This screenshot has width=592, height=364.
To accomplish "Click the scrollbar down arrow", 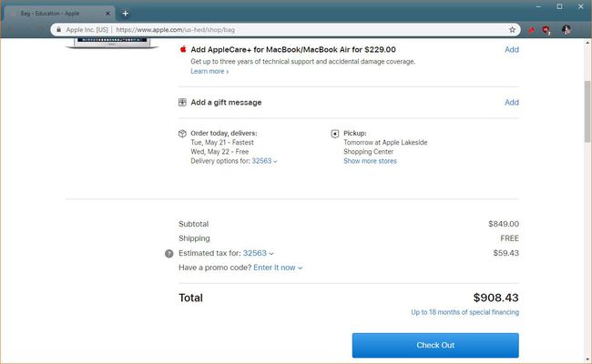I will click(x=587, y=359).
